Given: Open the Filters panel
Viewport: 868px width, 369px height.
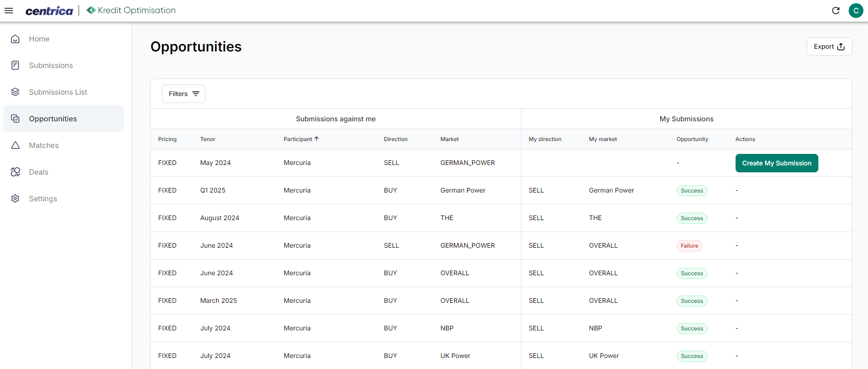Looking at the screenshot, I should click(183, 94).
